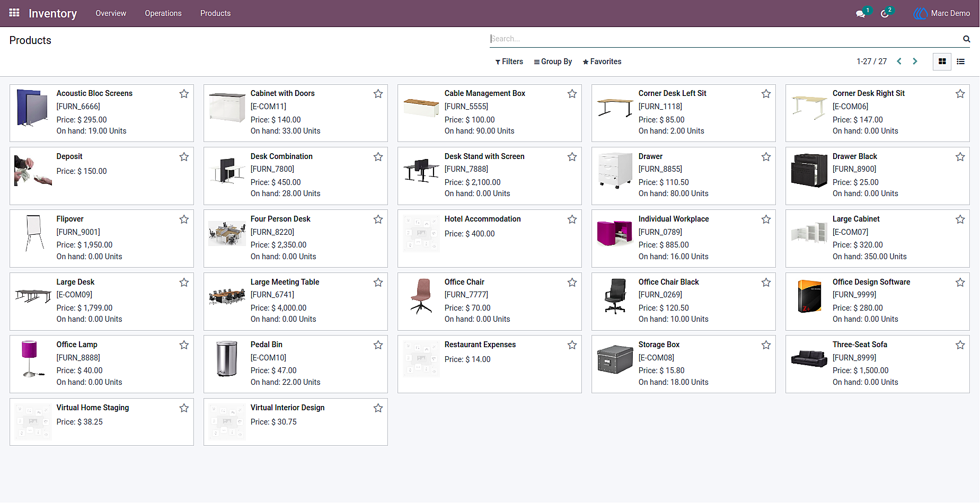The width and height of the screenshot is (980, 503).
Task: Favorite the Hotel Accommodation product
Action: (572, 219)
